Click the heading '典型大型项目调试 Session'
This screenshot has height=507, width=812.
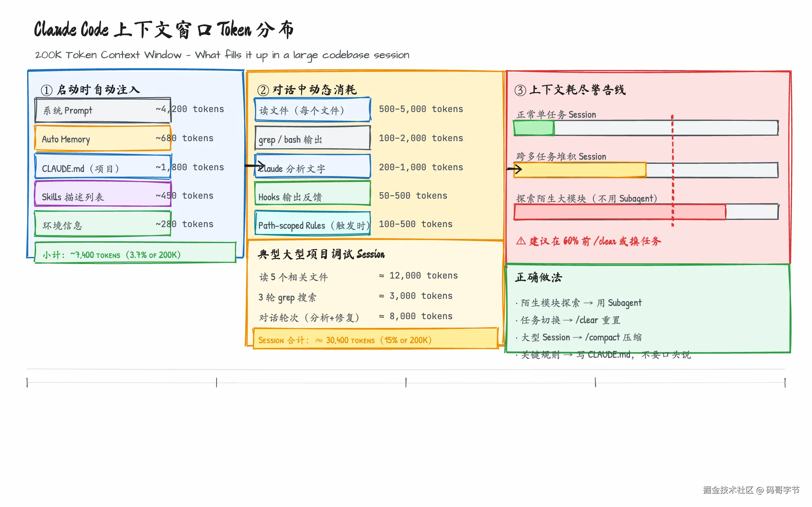point(321,254)
